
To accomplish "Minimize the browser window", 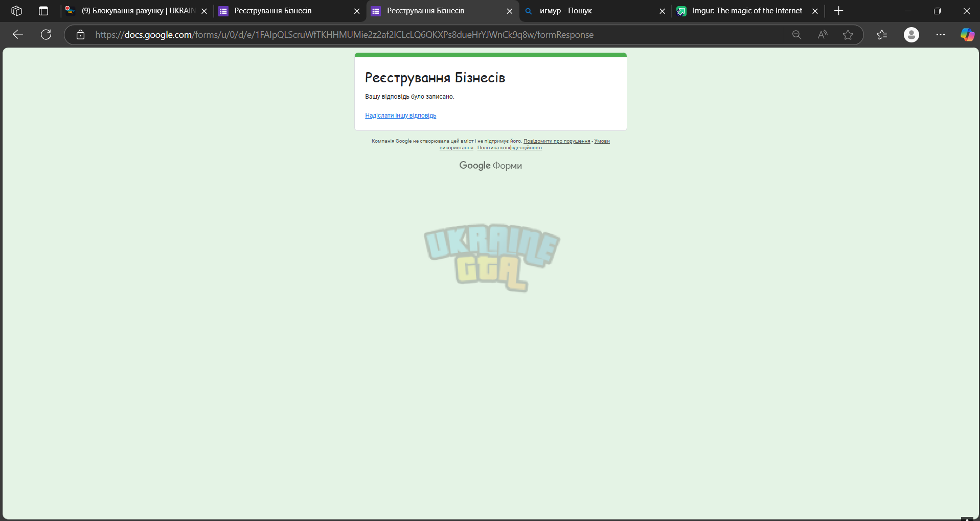I will click(x=908, y=11).
